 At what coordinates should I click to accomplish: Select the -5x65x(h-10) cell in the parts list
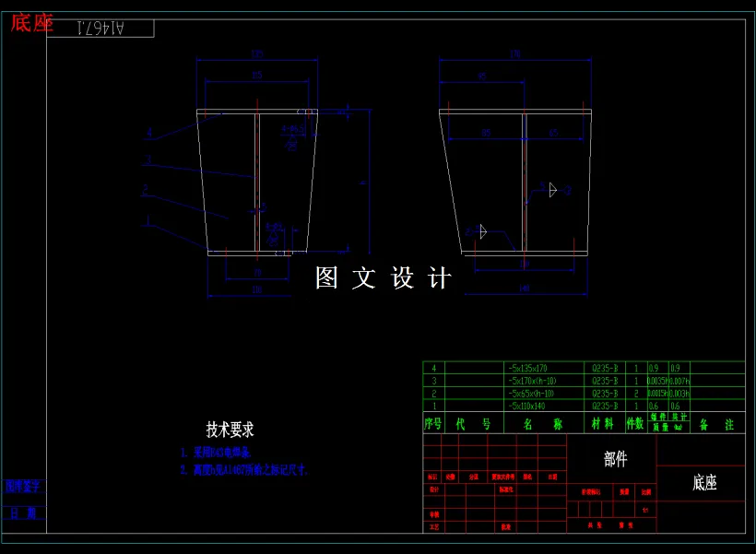point(544,394)
